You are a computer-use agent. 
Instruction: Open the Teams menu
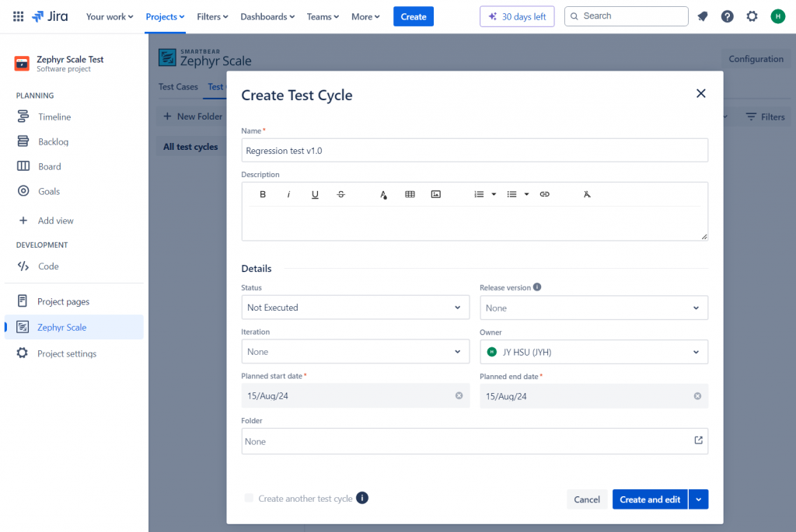click(323, 17)
